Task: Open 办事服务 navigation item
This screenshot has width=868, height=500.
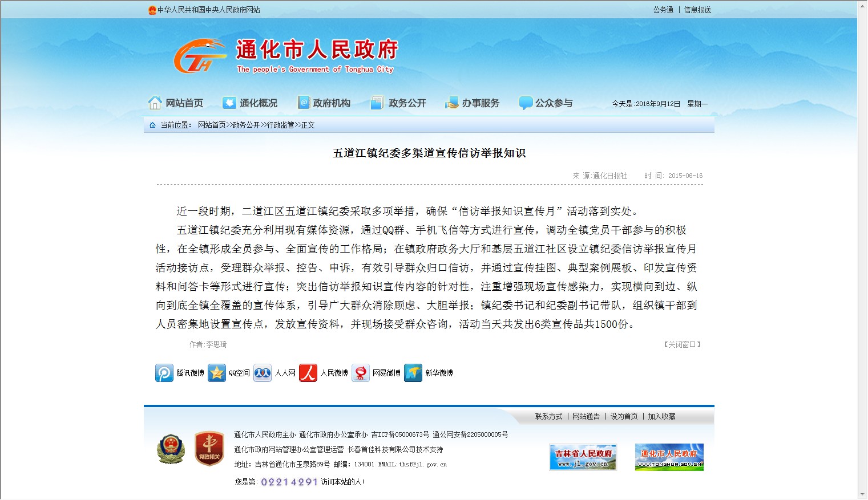Action: 473,103
